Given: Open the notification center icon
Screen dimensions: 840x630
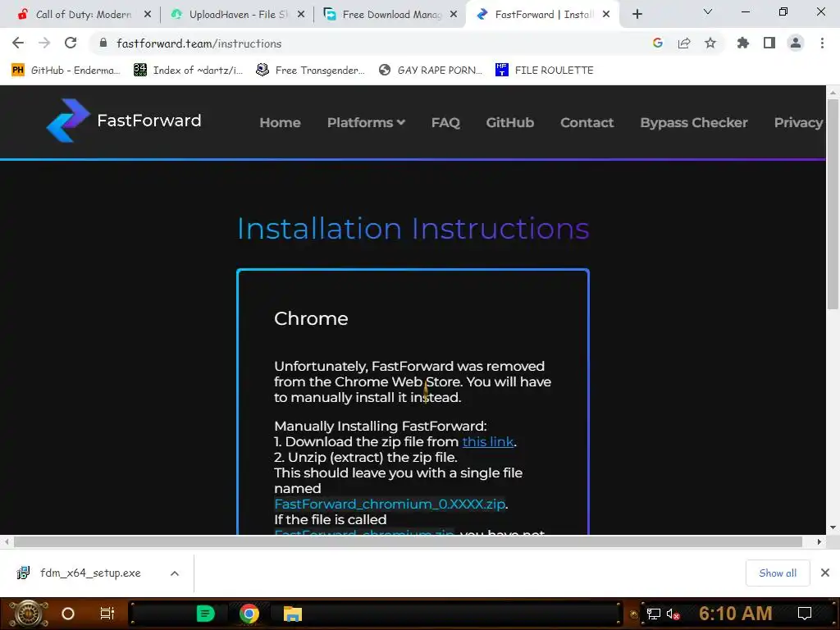Looking at the screenshot, I should point(805,614).
